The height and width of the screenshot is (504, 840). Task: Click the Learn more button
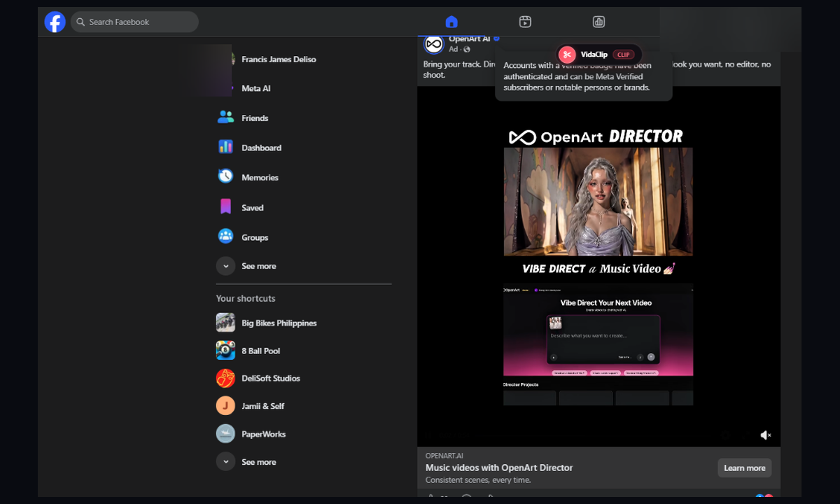click(x=744, y=468)
